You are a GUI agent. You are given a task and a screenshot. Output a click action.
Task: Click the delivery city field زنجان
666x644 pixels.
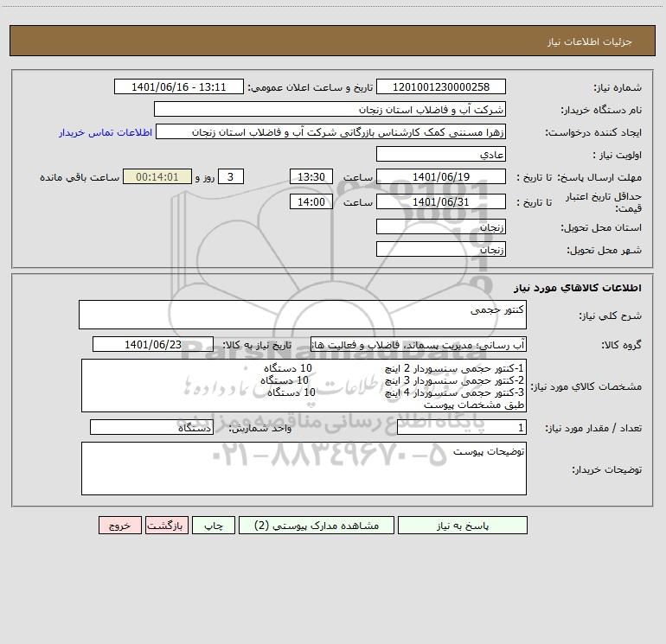(x=441, y=249)
